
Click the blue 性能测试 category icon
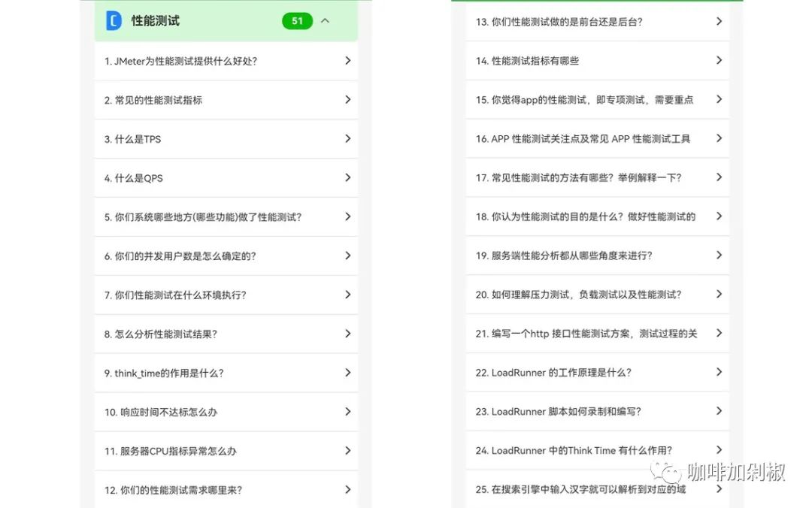point(114,21)
